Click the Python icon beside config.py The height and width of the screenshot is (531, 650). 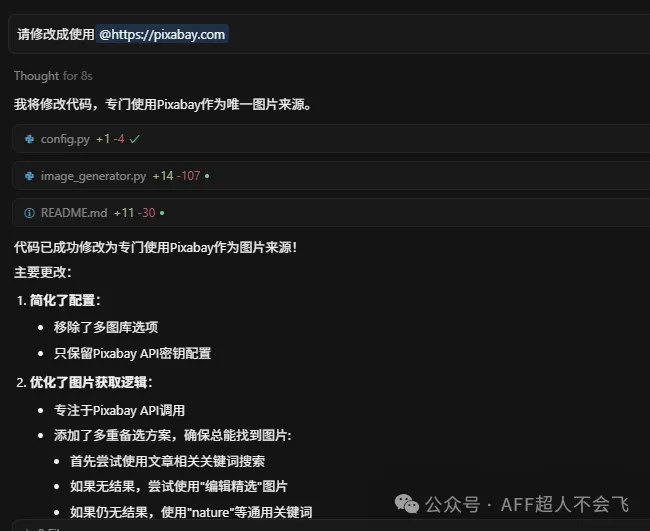point(29,139)
